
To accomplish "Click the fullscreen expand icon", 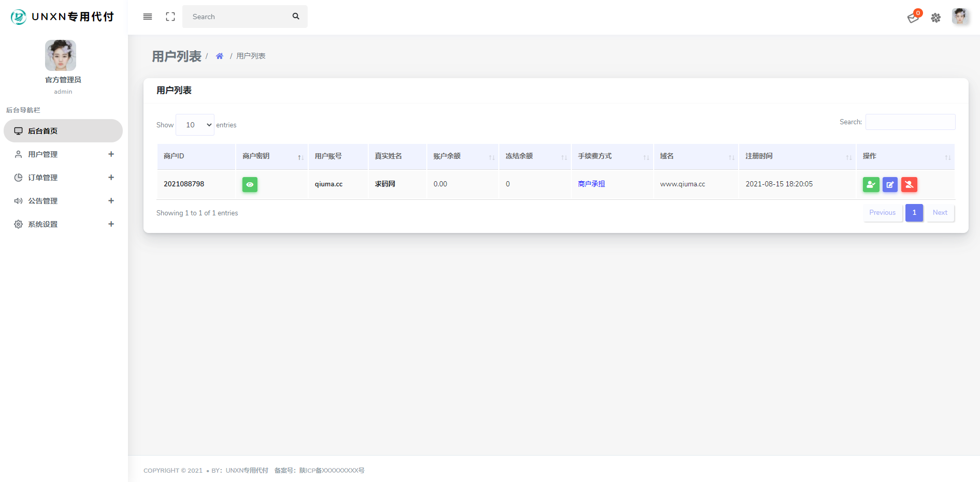I will pos(170,17).
